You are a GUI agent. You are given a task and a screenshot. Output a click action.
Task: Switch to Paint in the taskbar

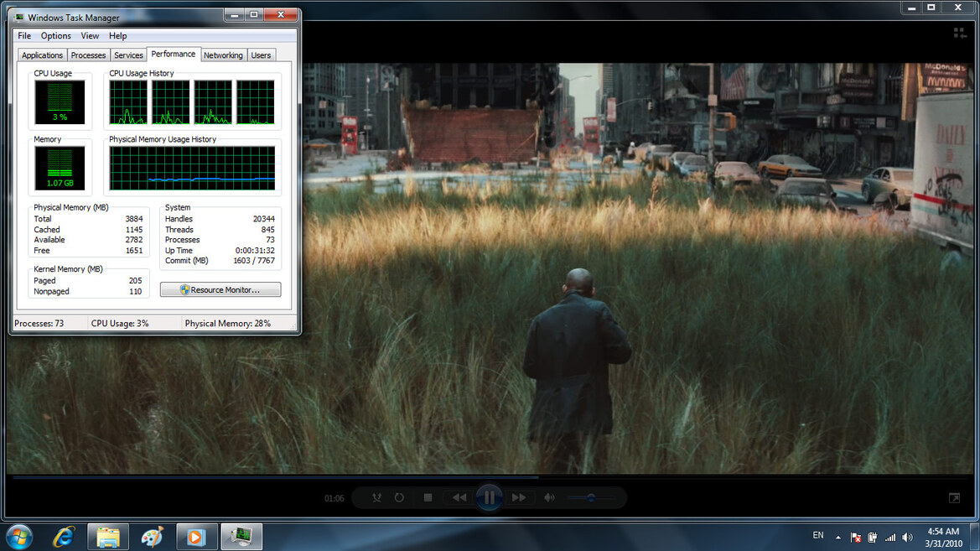pyautogui.click(x=153, y=538)
